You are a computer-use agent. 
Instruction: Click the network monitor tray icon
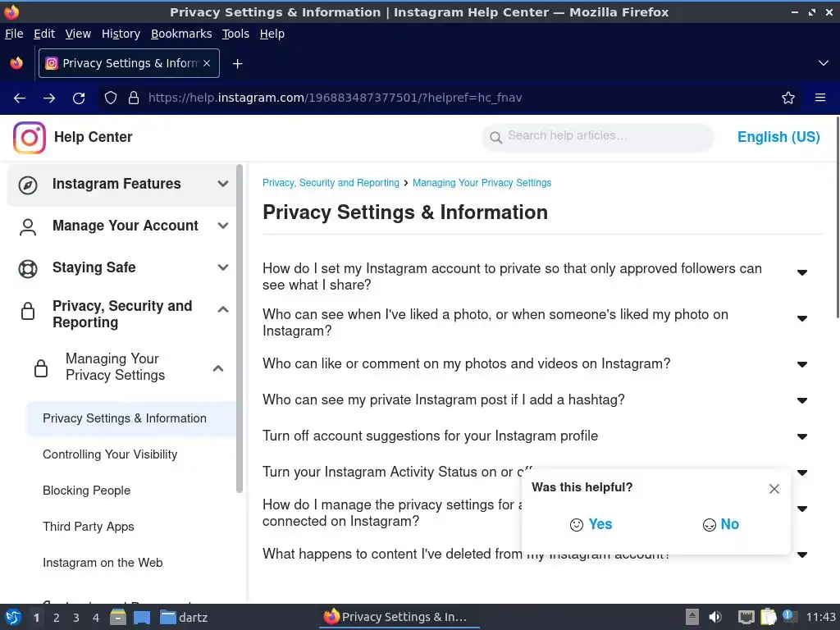(746, 617)
